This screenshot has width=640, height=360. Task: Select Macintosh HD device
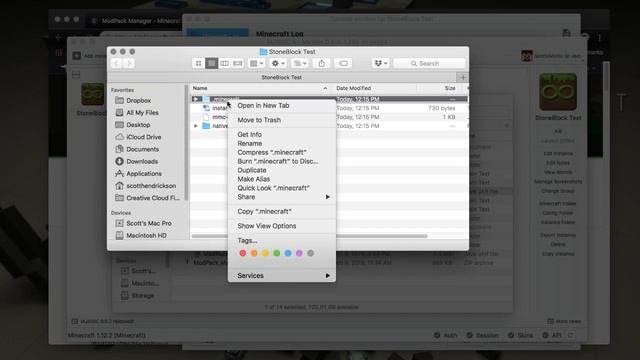(146, 236)
